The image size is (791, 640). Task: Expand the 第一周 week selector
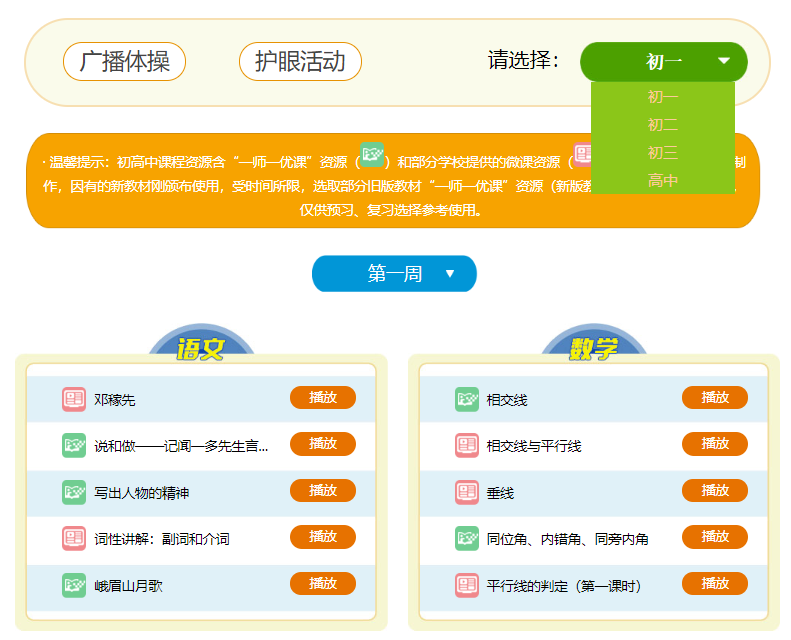[x=394, y=274]
